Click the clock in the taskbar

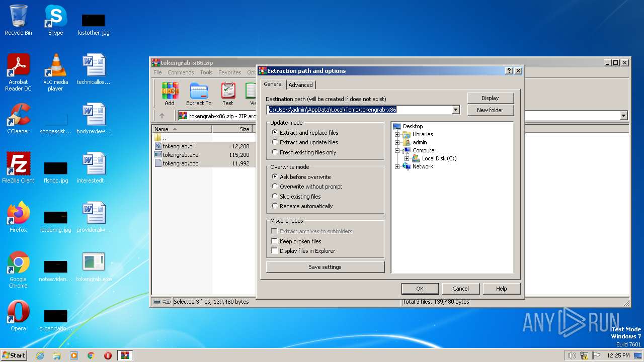click(x=618, y=355)
